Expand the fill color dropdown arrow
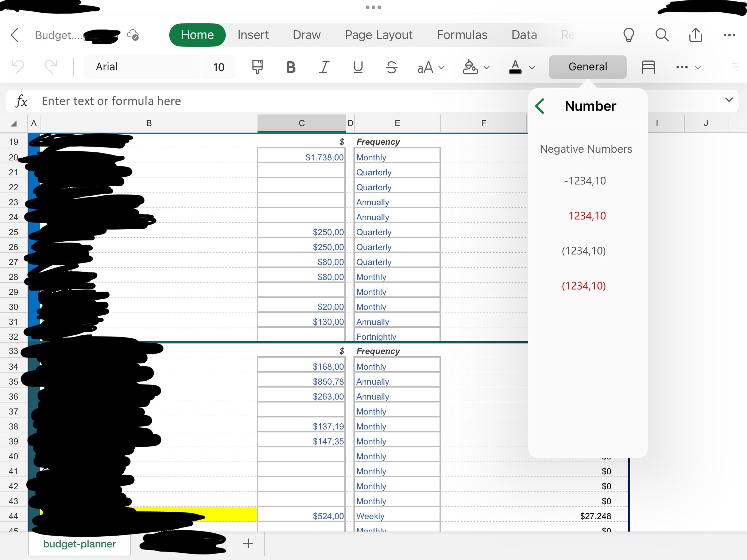747x560 pixels. [x=487, y=67]
